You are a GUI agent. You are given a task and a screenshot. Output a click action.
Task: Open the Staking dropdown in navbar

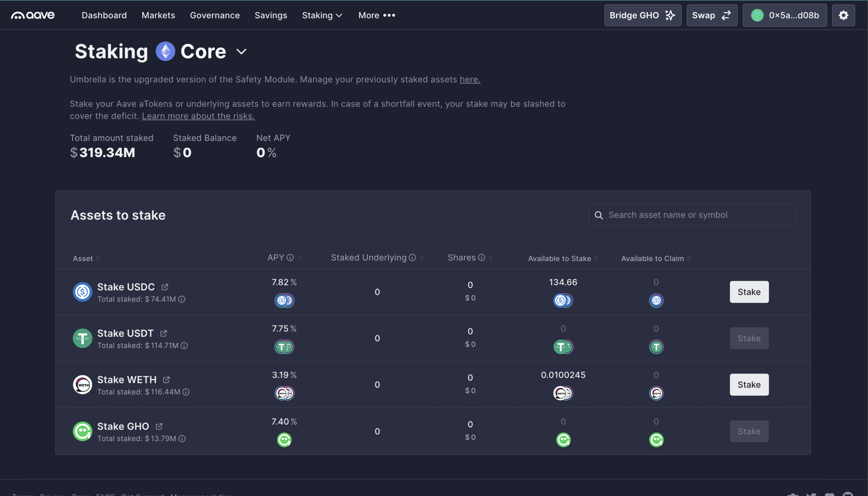322,15
